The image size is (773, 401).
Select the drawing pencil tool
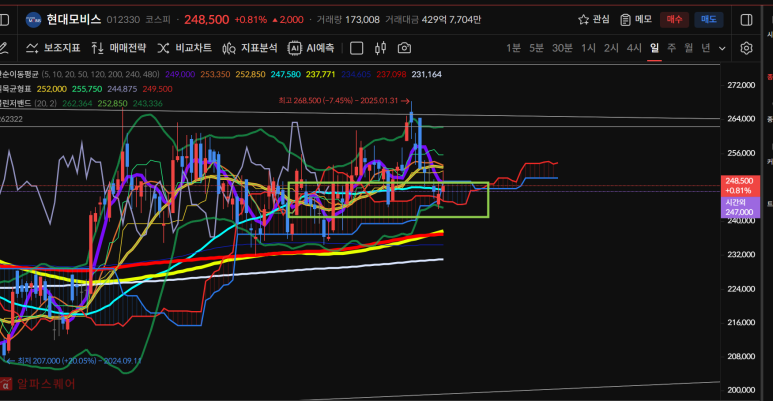pos(3,48)
